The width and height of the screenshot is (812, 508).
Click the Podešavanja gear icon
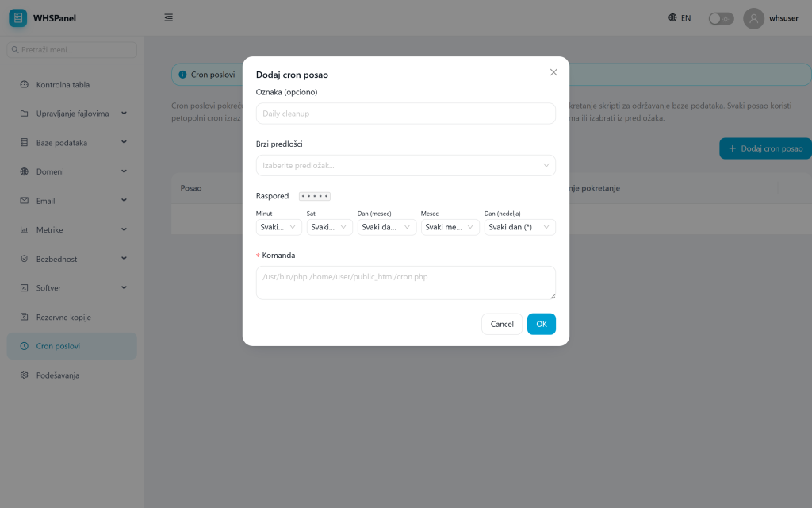(24, 375)
